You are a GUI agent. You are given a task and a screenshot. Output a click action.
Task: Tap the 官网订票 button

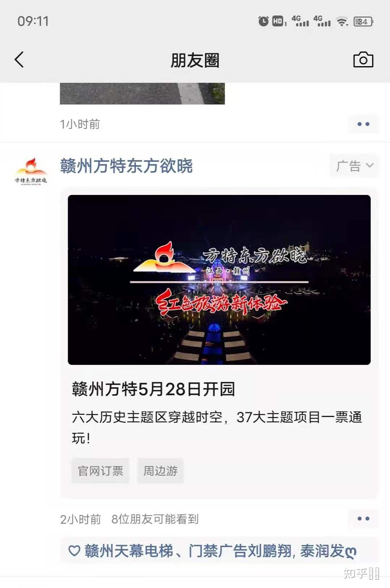click(100, 471)
